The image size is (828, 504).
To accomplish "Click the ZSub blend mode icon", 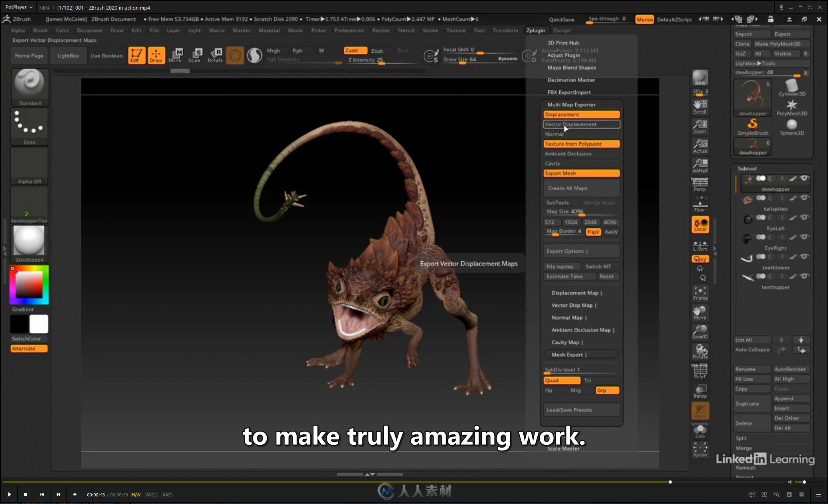I will (x=377, y=50).
